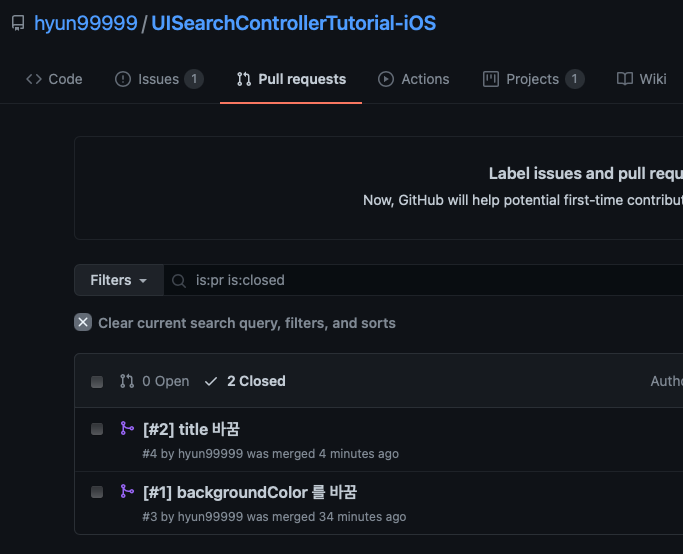The height and width of the screenshot is (554, 683).
Task: Click merged icon of [#1] backgroundColor pull request
Action: (127, 492)
